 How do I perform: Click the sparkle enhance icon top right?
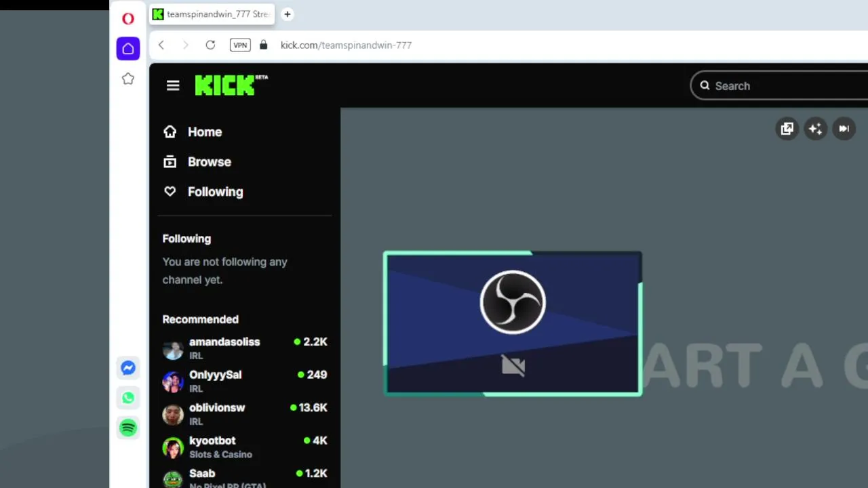pyautogui.click(x=815, y=129)
